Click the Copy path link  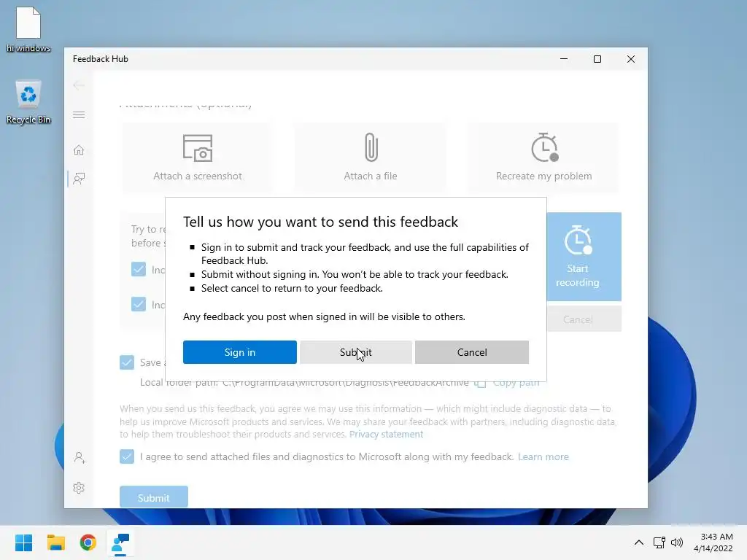pos(516,382)
